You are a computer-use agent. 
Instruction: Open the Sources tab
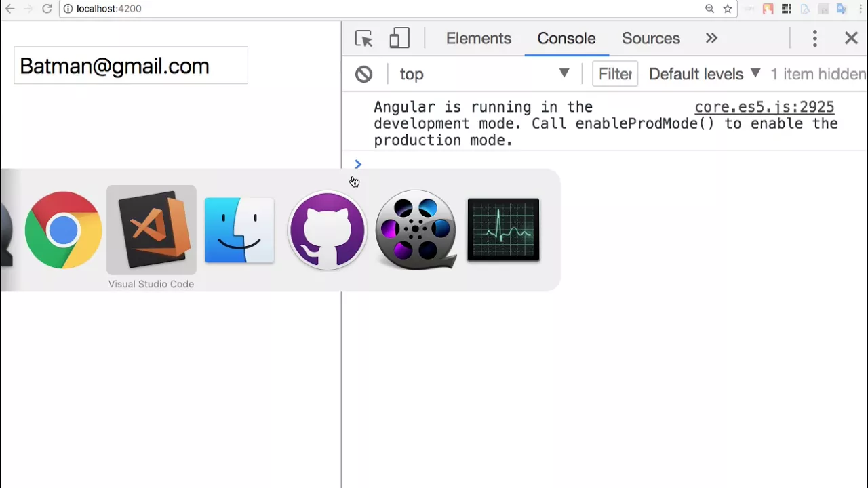click(651, 39)
